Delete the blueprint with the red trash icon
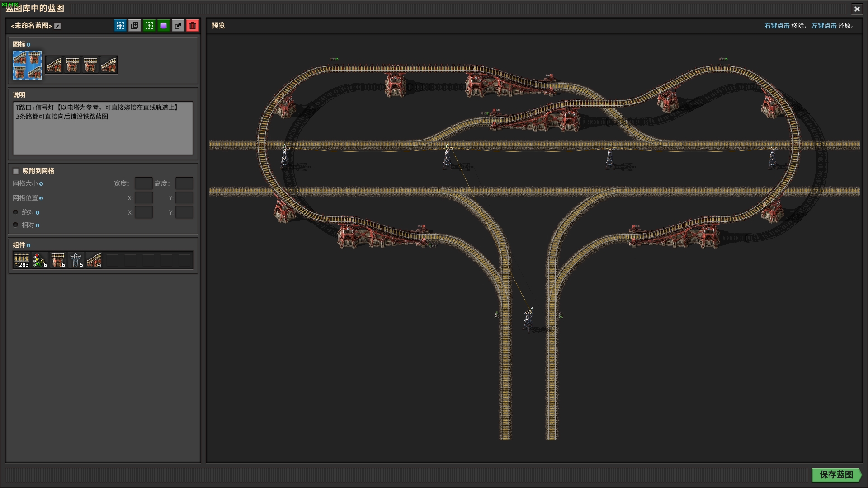Image resolution: width=868 pixels, height=488 pixels. pos(193,26)
